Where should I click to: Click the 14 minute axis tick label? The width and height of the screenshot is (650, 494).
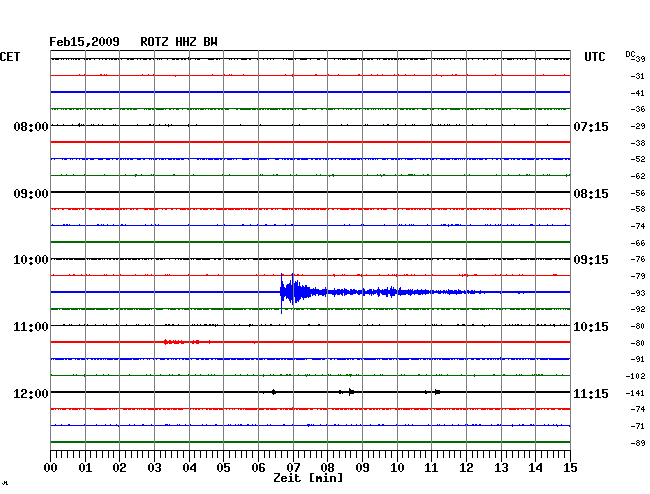click(535, 468)
